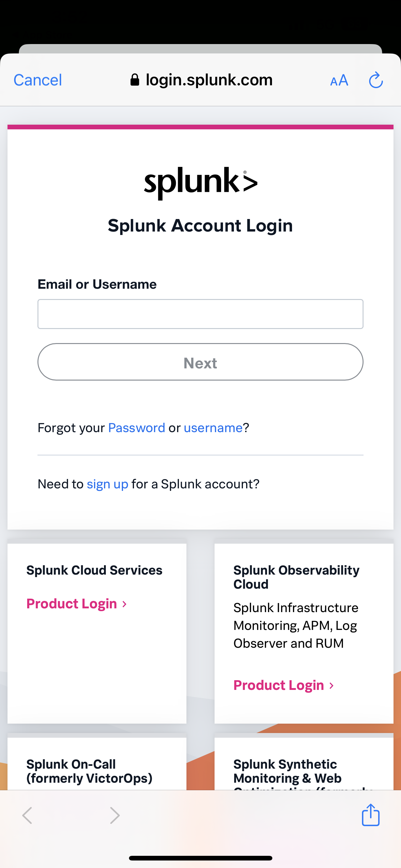Open Observability Cloud Product Login

284,685
